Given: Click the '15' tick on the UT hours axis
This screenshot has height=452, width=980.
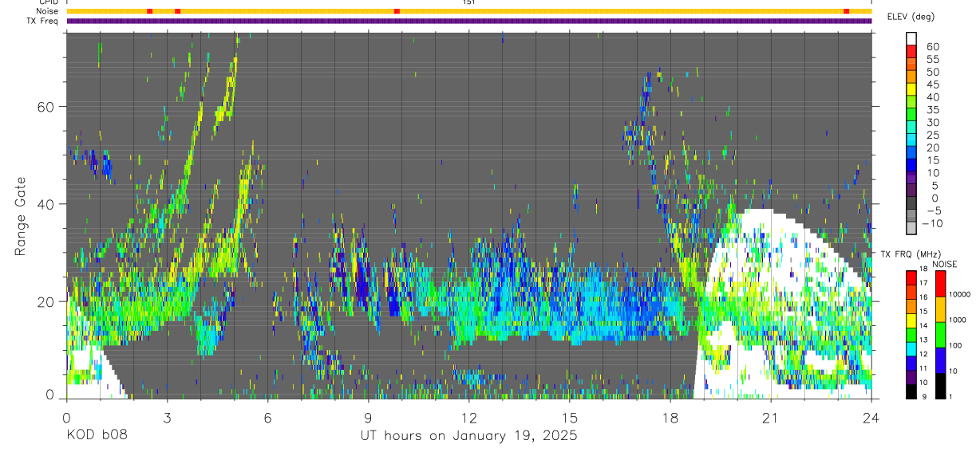Looking at the screenshot, I should tap(570, 417).
